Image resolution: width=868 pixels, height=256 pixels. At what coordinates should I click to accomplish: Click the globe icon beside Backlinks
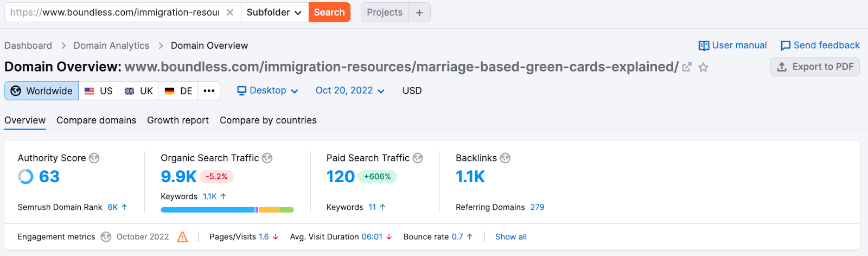[505, 158]
